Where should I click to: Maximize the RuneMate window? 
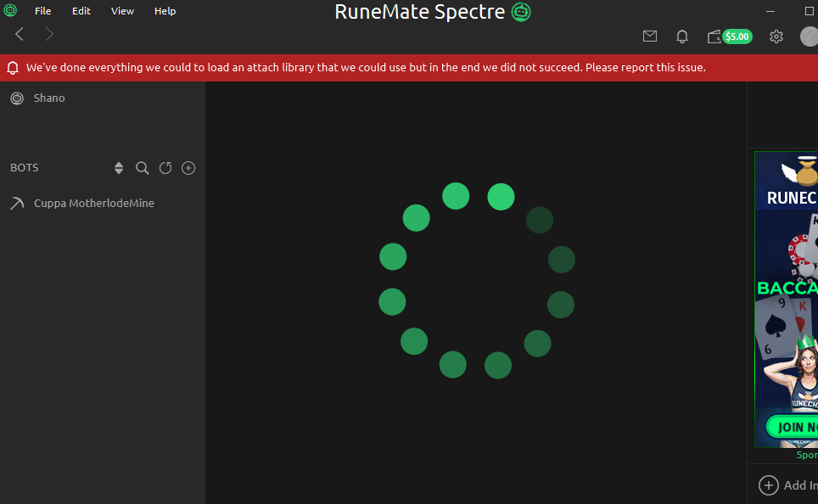[810, 11]
